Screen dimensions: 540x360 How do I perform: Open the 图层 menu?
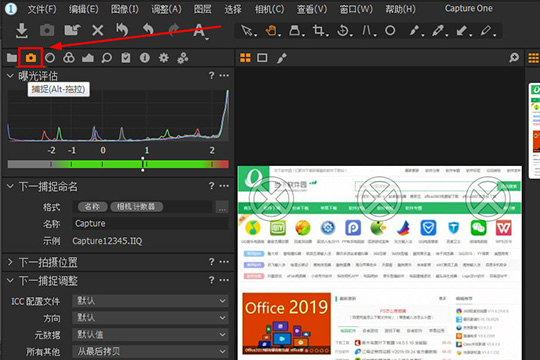[202, 9]
